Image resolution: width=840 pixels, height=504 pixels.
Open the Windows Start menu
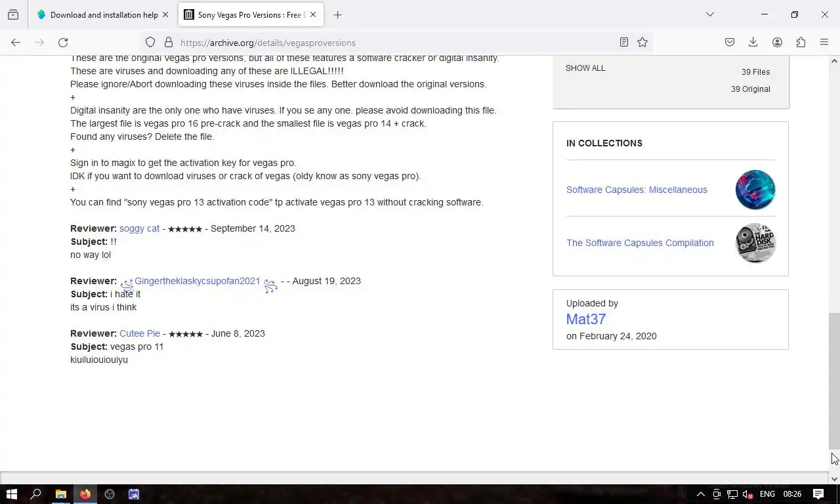pyautogui.click(x=11, y=494)
